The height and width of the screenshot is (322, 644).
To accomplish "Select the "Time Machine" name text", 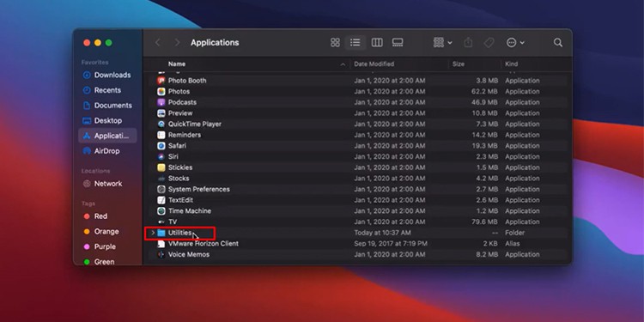I will tap(190, 211).
